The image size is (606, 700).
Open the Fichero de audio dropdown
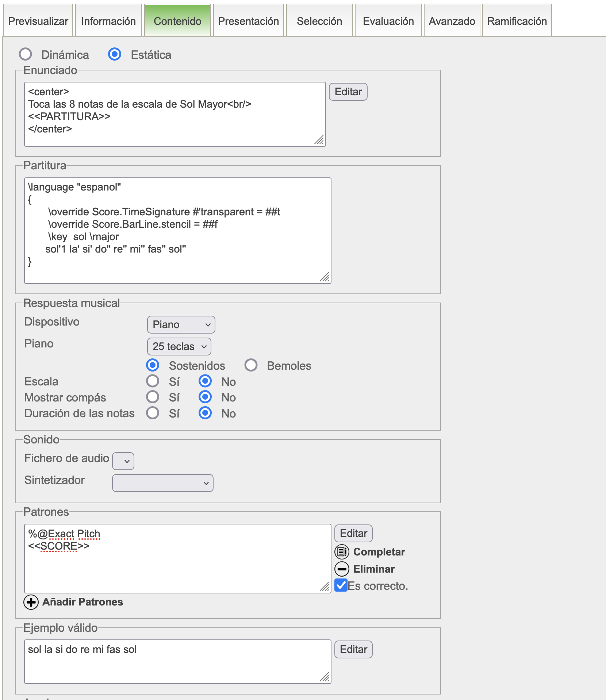[123, 461]
